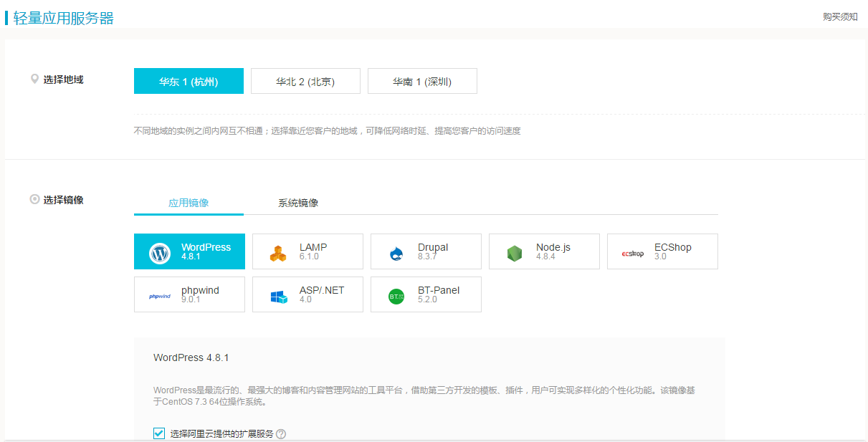Choose the BT-Panel 5.2.0 image card
Viewport: 868px width, 442px height.
(x=426, y=294)
